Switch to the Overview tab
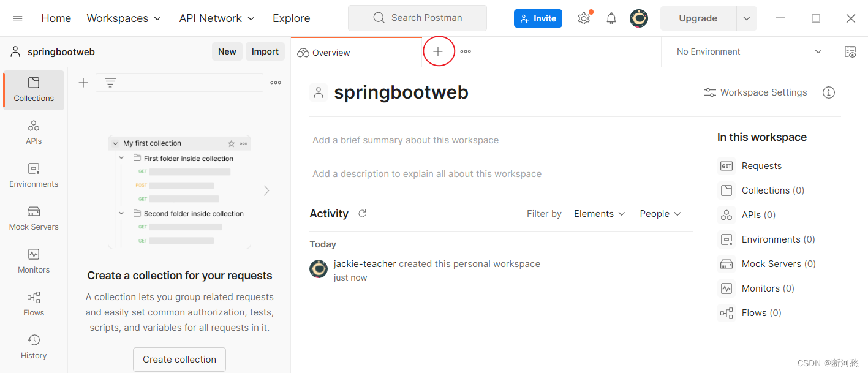Screen dimensions: 868x373 [323, 53]
